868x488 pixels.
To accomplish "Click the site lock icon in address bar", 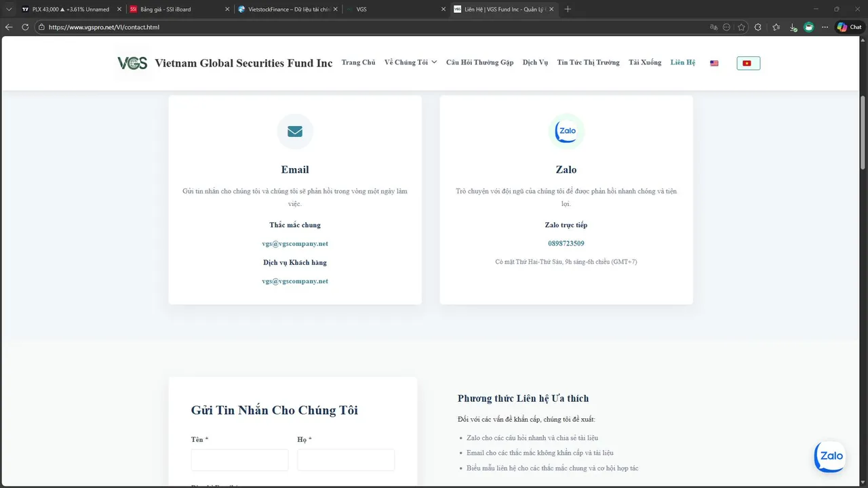I will [41, 27].
